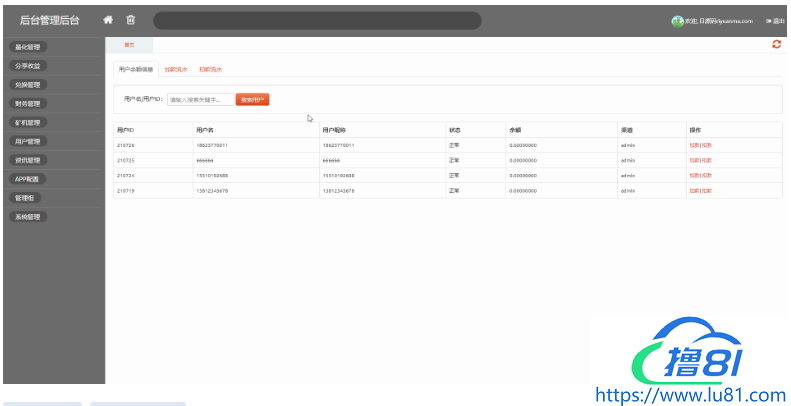Image resolution: width=791 pixels, height=406 pixels.
Task: Open the 分享收益 sidebar section
Action: click(x=28, y=65)
